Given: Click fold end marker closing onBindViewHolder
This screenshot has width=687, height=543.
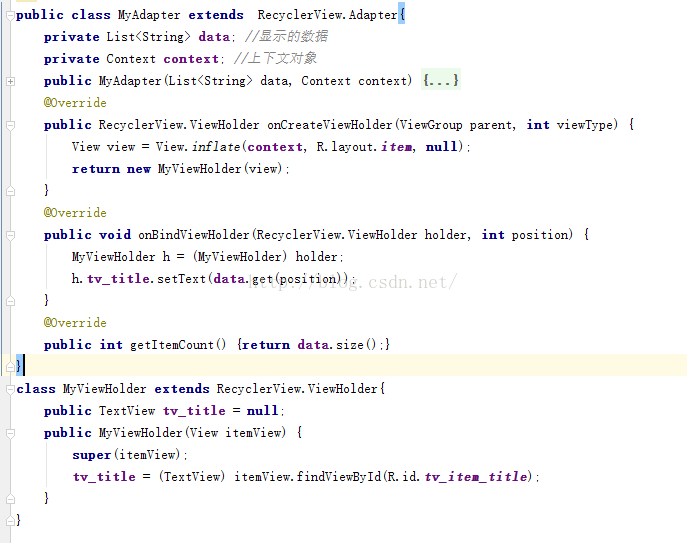Looking at the screenshot, I should (x=10, y=301).
